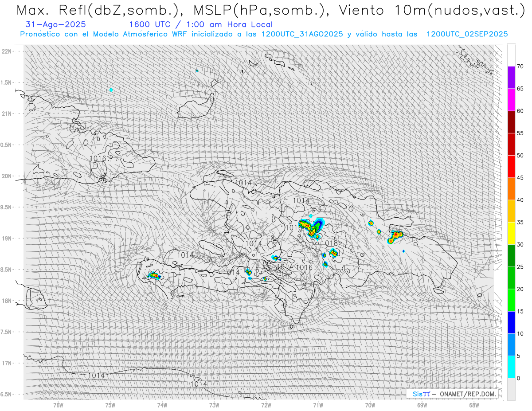The image size is (532, 411).
Task: Select the dark blue 10–15 dBZ colorbar segment
Action: pos(511,322)
